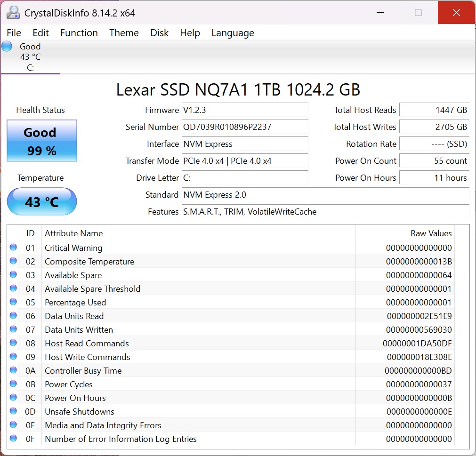Select the C: drive tab at top
The image size is (476, 456).
tap(30, 57)
